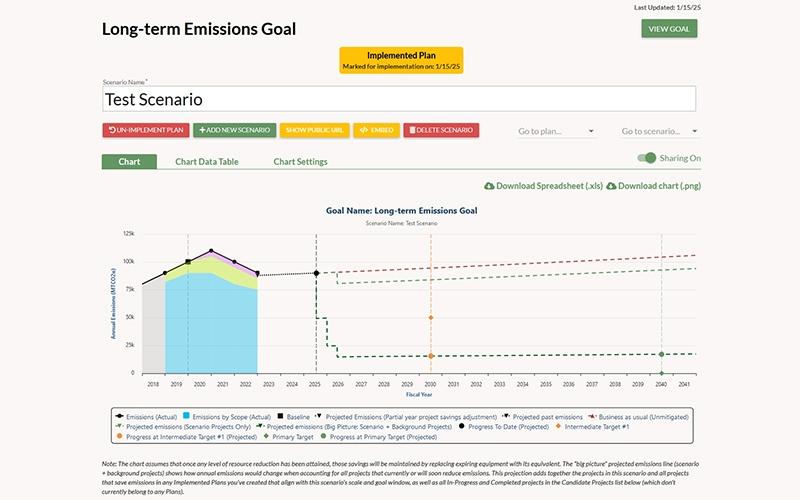Toggle Projected Emissions partial year legend entry
The width and height of the screenshot is (800, 500).
pyautogui.click(x=406, y=417)
